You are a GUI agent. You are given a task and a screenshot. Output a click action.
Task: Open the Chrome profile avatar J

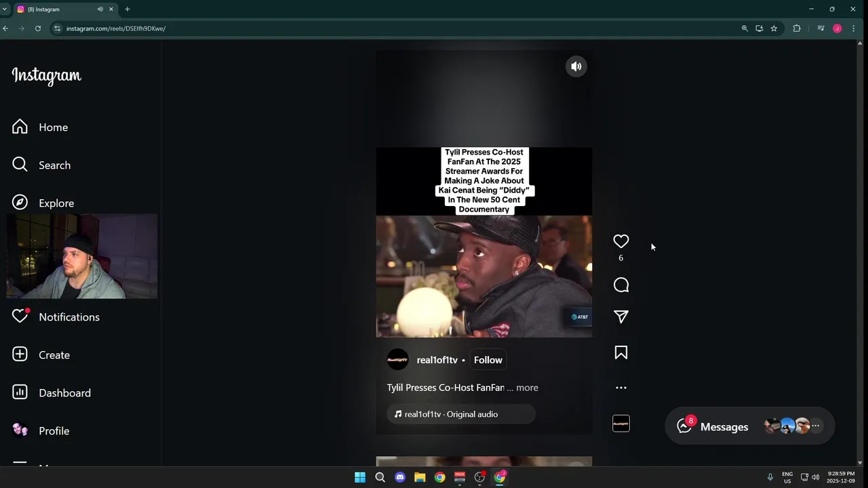[x=837, y=28]
